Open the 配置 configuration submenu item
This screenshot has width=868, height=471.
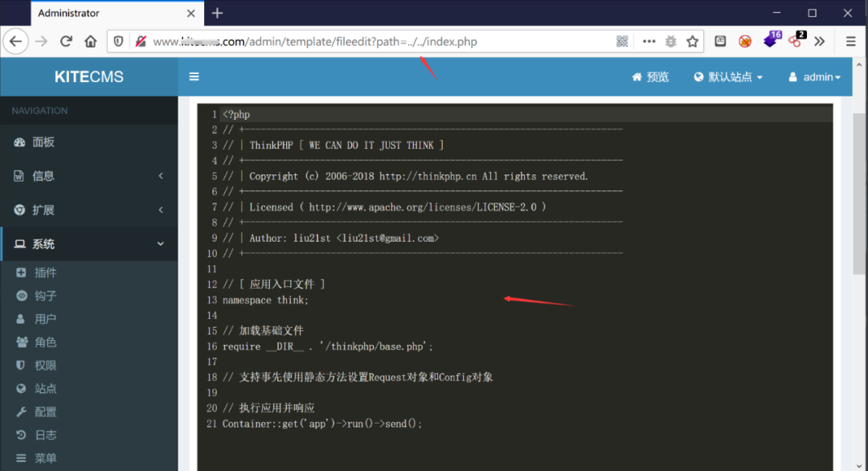point(89,412)
